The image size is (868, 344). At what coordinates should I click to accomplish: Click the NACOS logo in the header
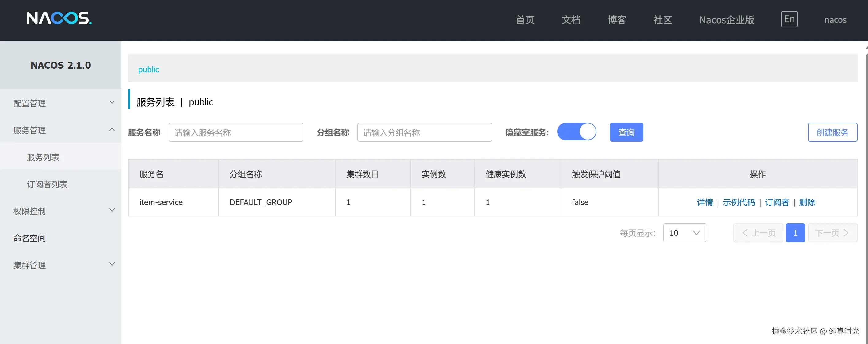(59, 19)
